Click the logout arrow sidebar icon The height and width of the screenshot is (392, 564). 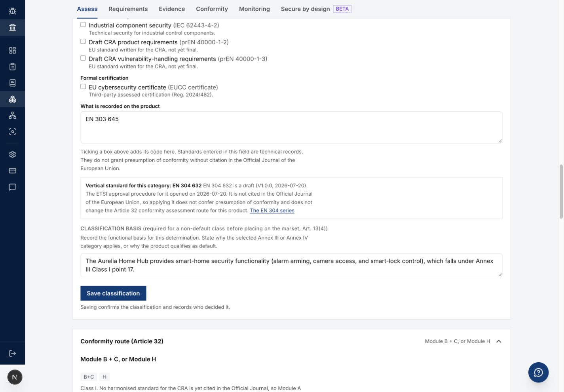[12, 353]
